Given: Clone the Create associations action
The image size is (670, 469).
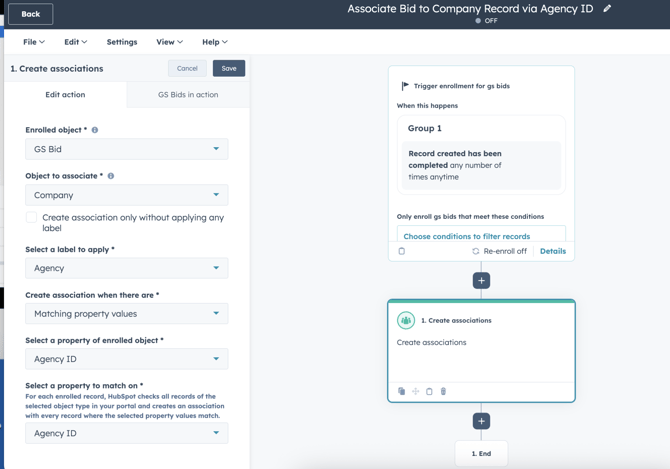Looking at the screenshot, I should click(x=401, y=391).
